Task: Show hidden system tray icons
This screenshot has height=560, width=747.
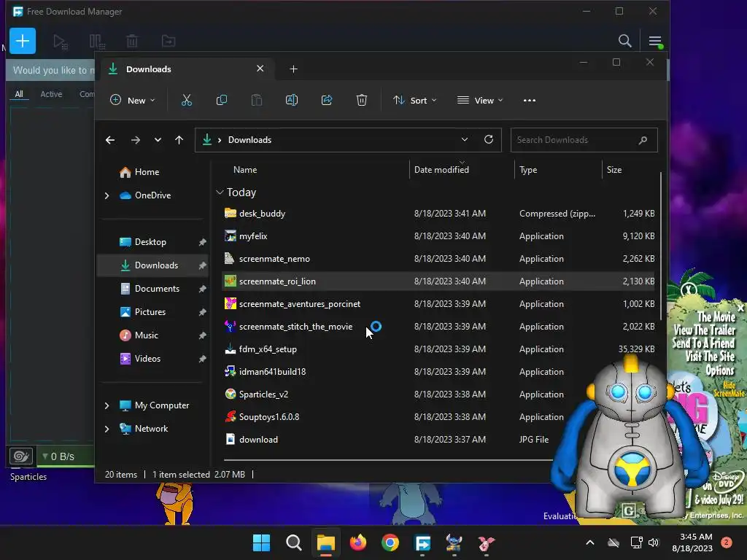Action: click(589, 542)
